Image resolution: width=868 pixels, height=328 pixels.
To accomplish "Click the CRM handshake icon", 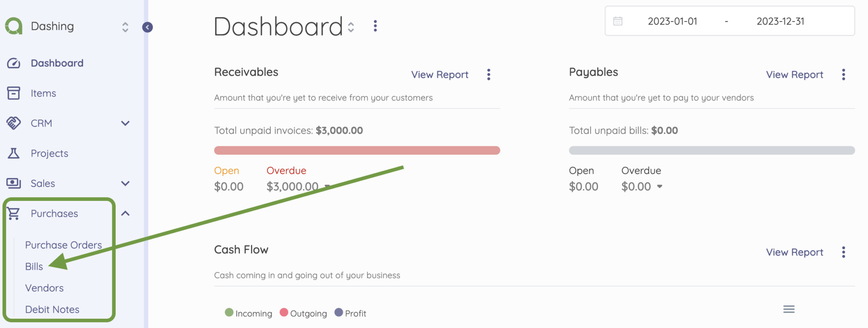I will 14,123.
